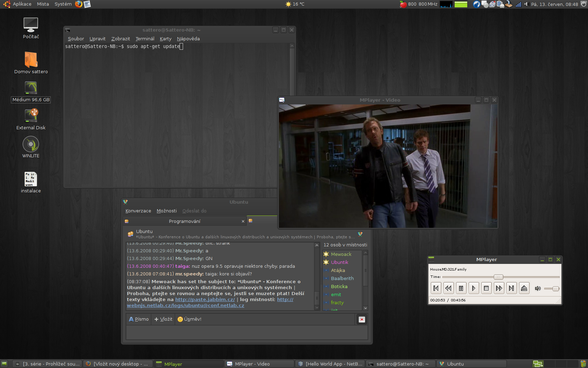Click the show desktop button in bottom panel

(4, 364)
